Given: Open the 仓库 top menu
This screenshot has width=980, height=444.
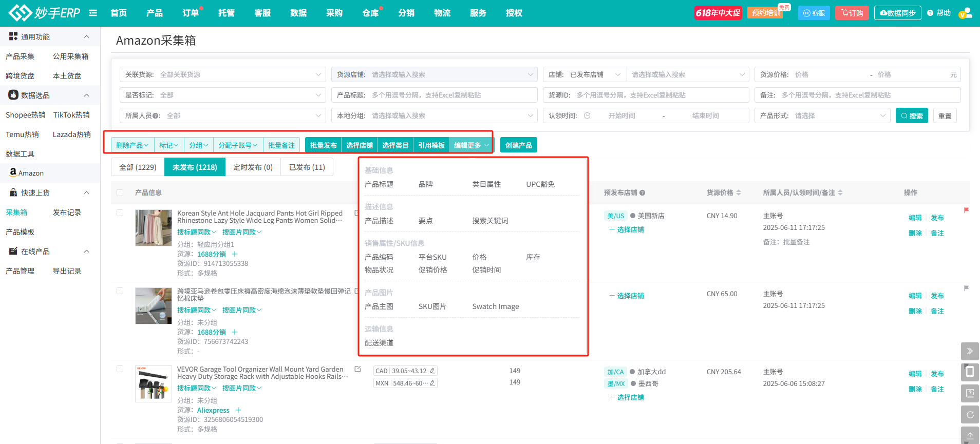Looking at the screenshot, I should pos(370,13).
